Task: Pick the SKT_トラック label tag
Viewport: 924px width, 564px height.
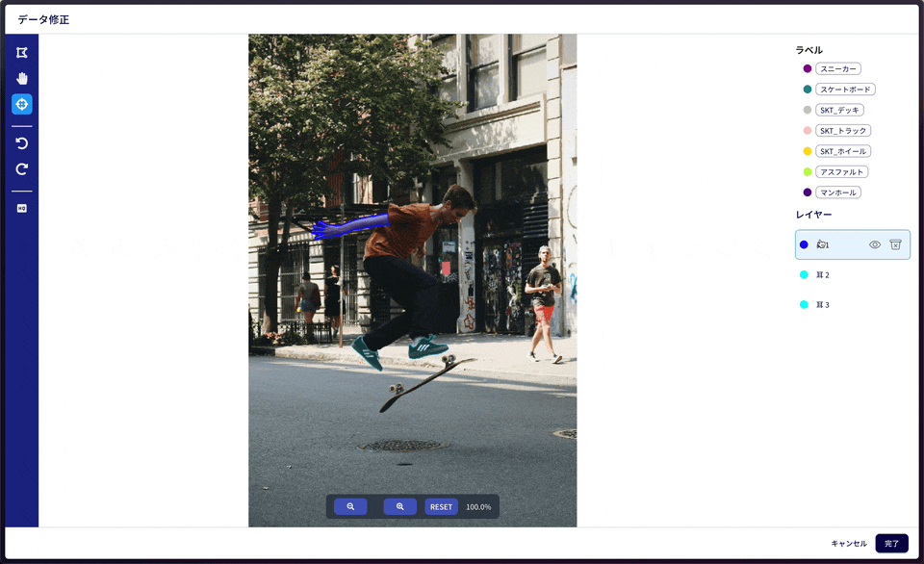Action: coord(842,131)
